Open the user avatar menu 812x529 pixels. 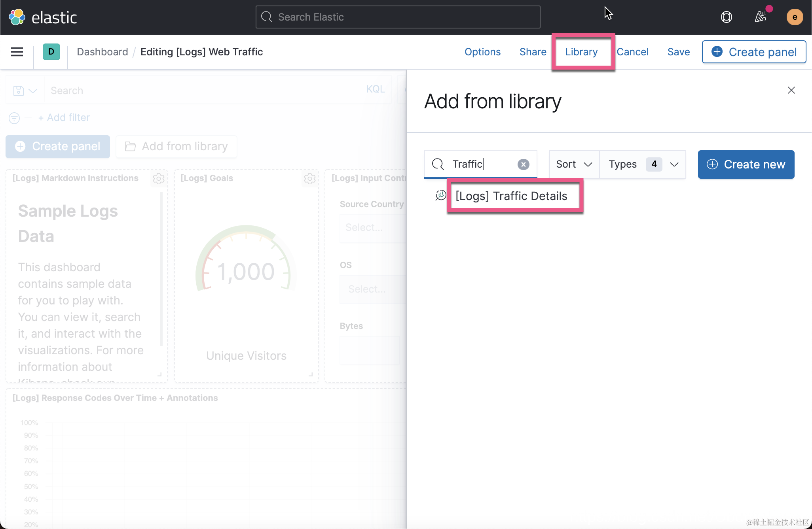click(x=794, y=17)
